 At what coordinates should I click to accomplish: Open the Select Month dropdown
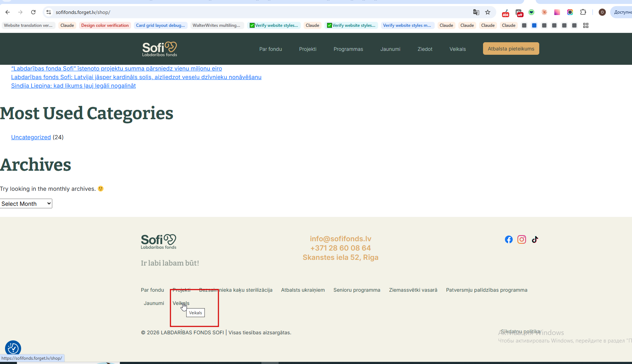coord(26,204)
